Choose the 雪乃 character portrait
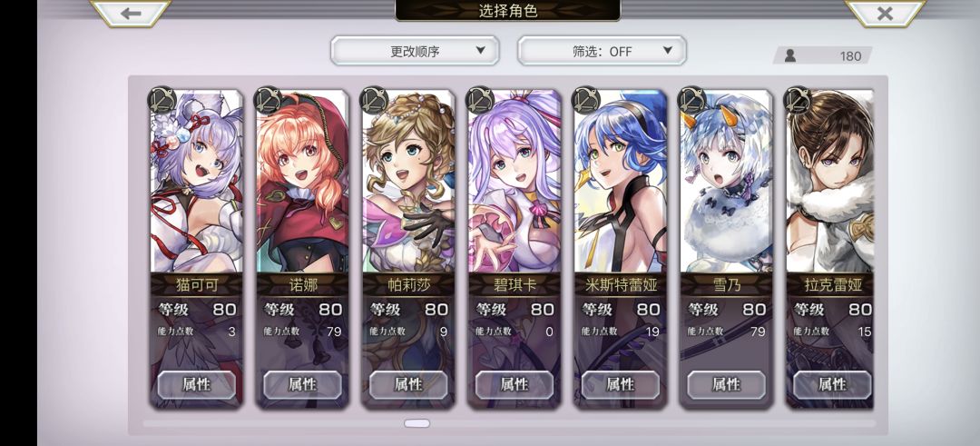The width and height of the screenshot is (980, 446). tap(726, 182)
